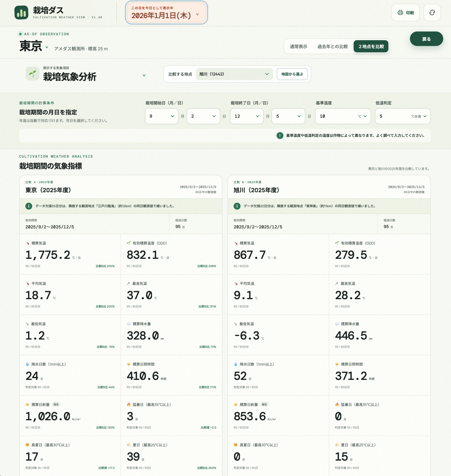The width and height of the screenshot is (451, 476).
Task: Click 比較差 +17.0 label
Action: point(106,468)
